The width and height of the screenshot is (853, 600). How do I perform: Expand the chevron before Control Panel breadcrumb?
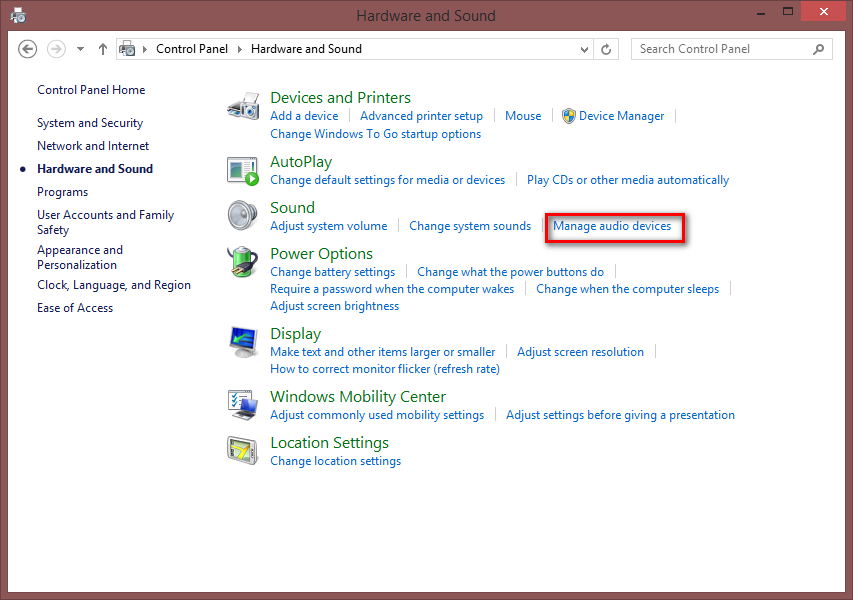pos(145,50)
